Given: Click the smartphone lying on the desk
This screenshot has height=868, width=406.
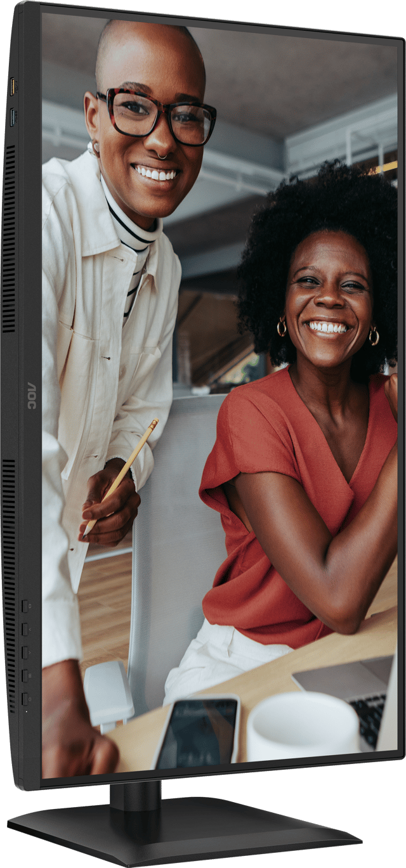Looking at the screenshot, I should coord(198,734).
